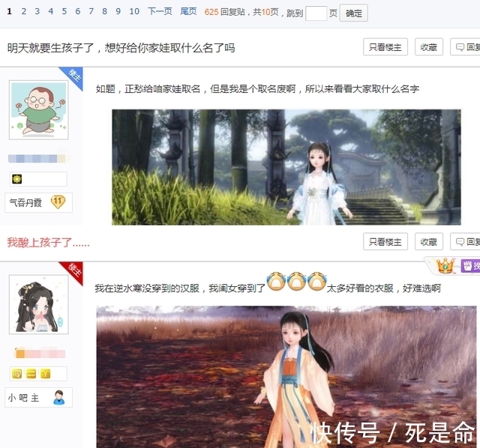Go to page 3 of the thread
The height and width of the screenshot is (448, 480).
[x=37, y=12]
